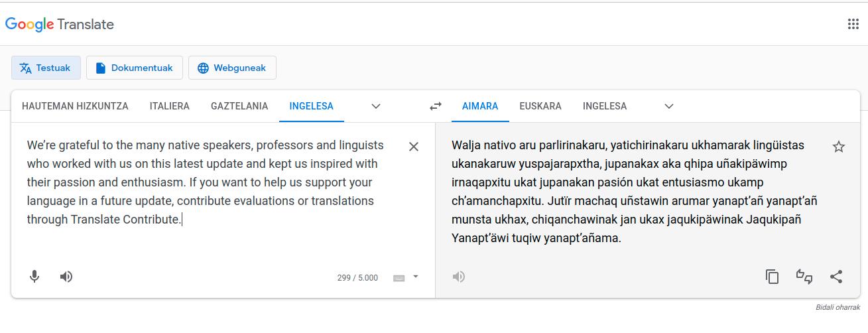The image size is (868, 333).
Task: Share the translation
Action: 836,277
